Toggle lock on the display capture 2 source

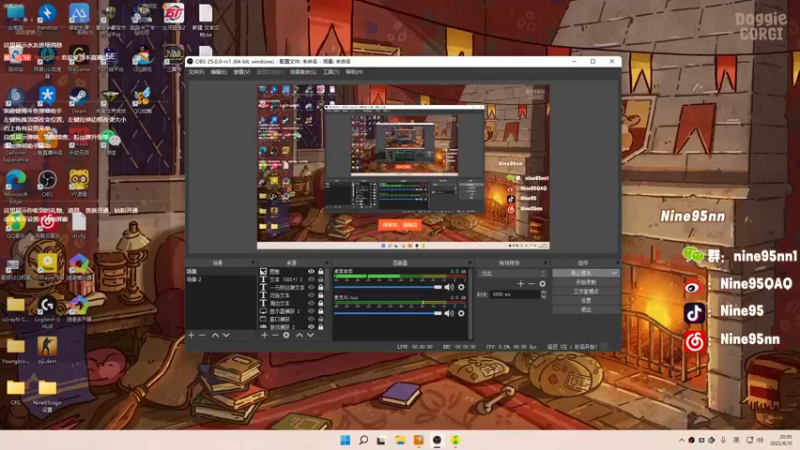(x=321, y=311)
